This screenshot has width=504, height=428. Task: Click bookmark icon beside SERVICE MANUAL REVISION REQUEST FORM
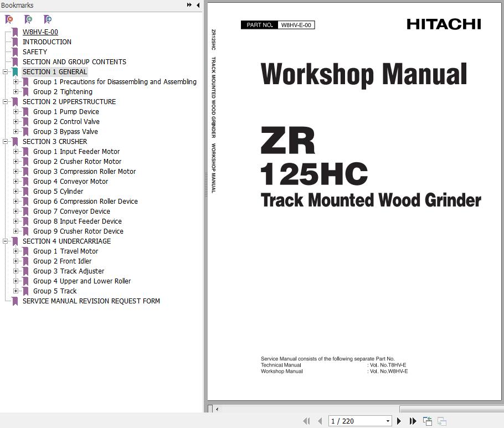click(x=15, y=301)
